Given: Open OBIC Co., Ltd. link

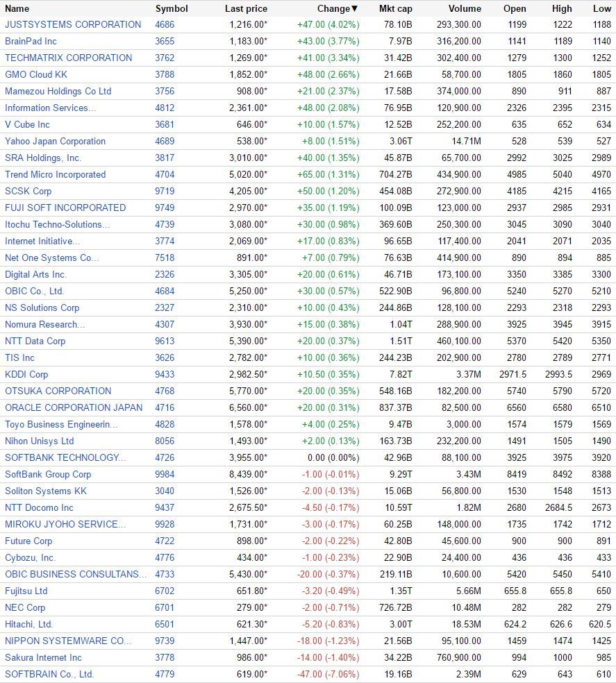Looking at the screenshot, I should (35, 291).
